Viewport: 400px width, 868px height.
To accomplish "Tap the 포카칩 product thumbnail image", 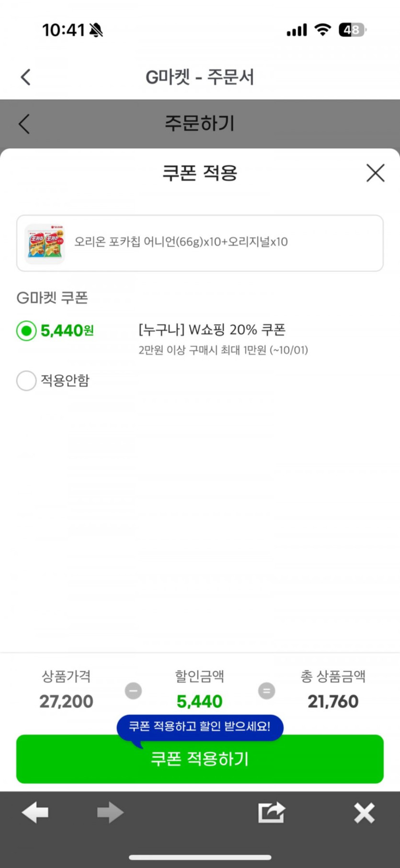I will (45, 243).
